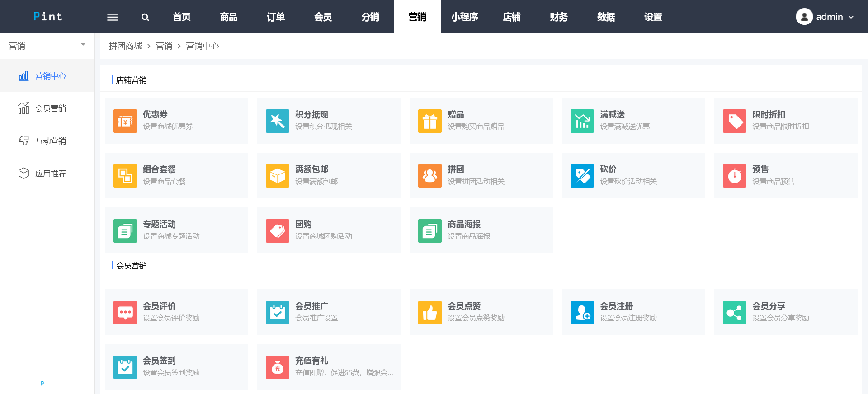Switch to the 订单 top menu
The width and height of the screenshot is (868, 394).
(276, 17)
